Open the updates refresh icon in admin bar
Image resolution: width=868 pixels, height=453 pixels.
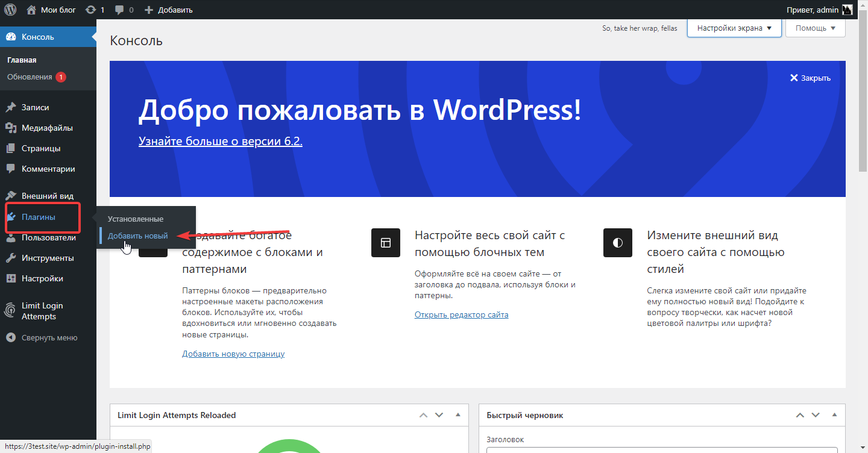pyautogui.click(x=90, y=10)
